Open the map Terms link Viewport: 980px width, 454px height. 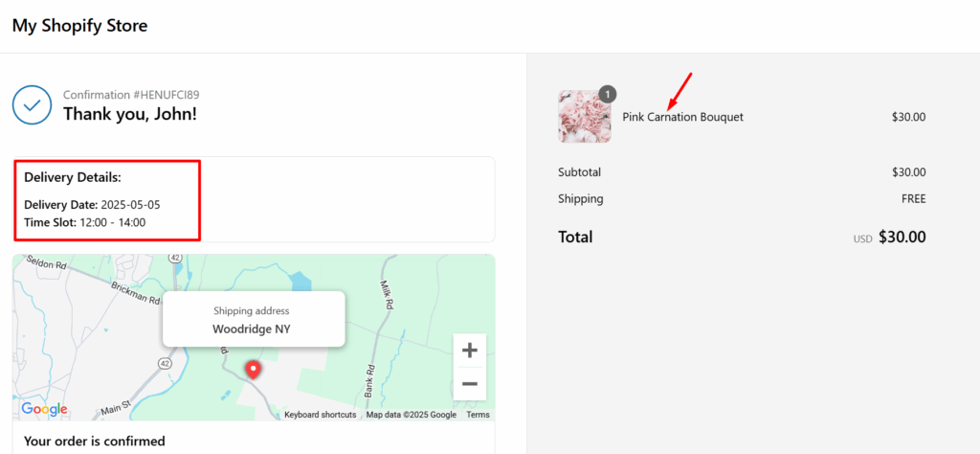[478, 415]
